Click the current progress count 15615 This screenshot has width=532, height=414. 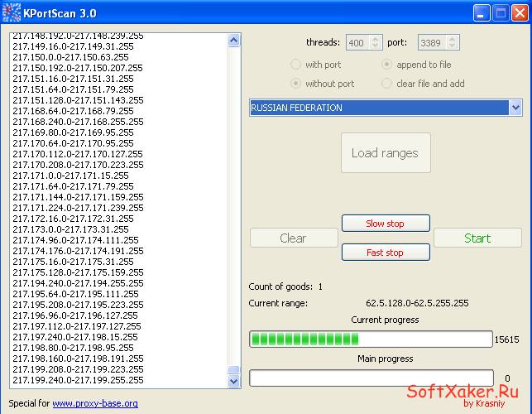click(507, 339)
